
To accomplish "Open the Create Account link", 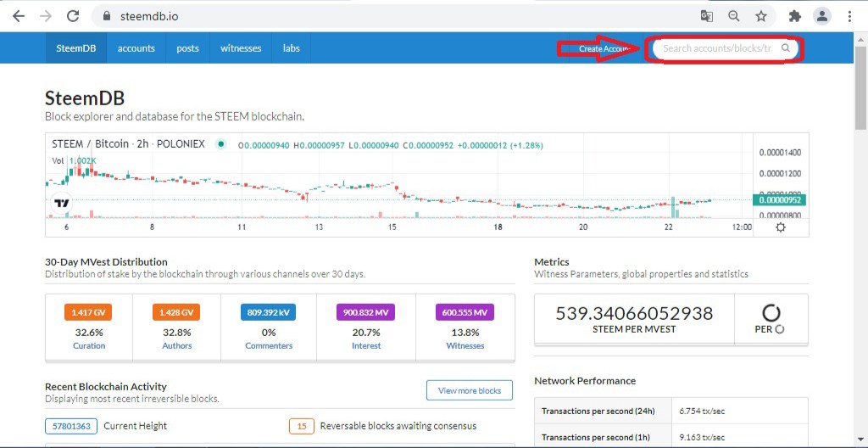I will (x=604, y=49).
